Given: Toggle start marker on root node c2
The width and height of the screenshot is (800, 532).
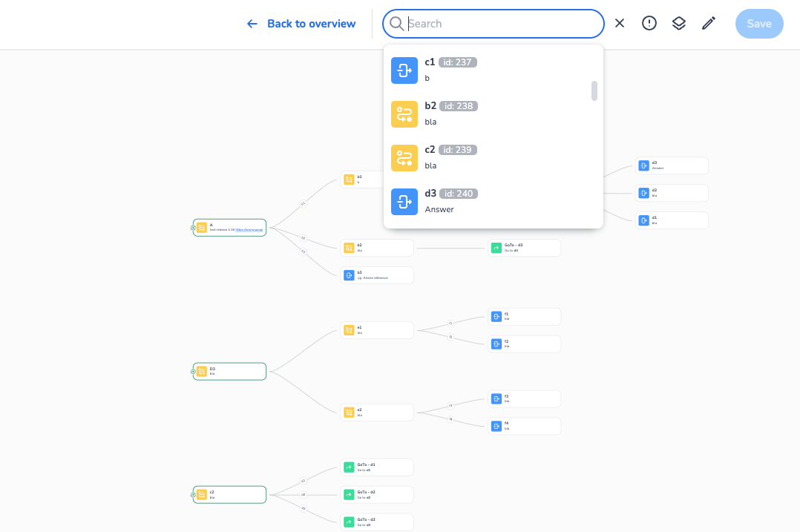Looking at the screenshot, I should (x=193, y=495).
